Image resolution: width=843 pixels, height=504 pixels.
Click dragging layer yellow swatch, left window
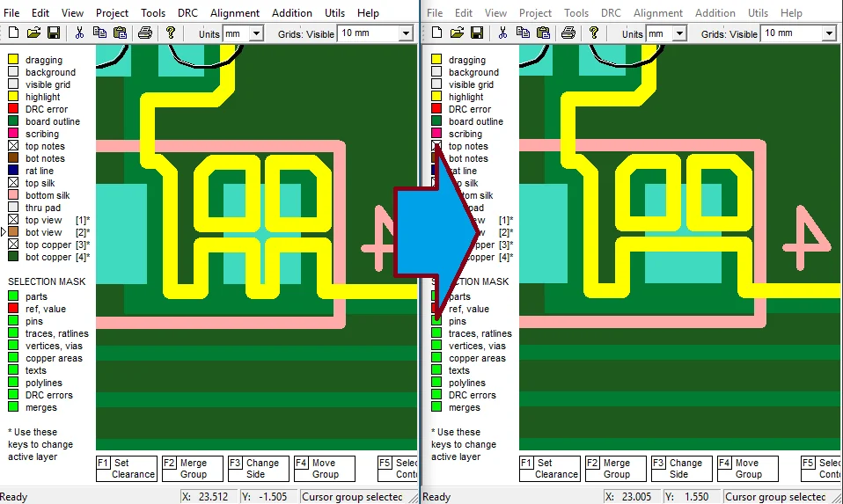click(13, 60)
